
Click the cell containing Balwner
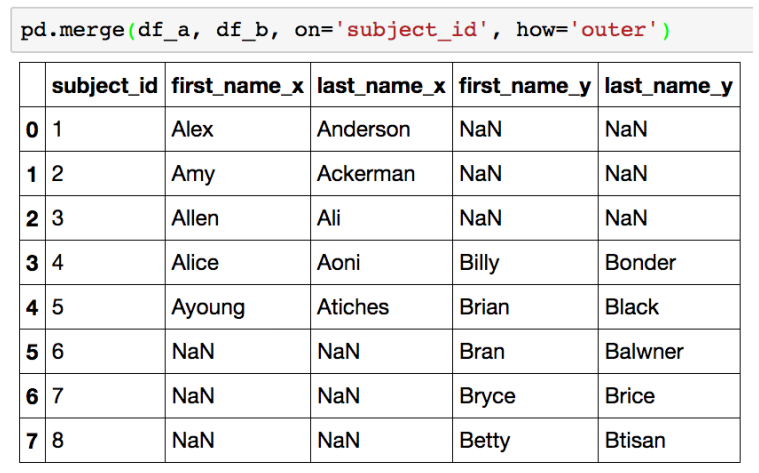coord(669,351)
